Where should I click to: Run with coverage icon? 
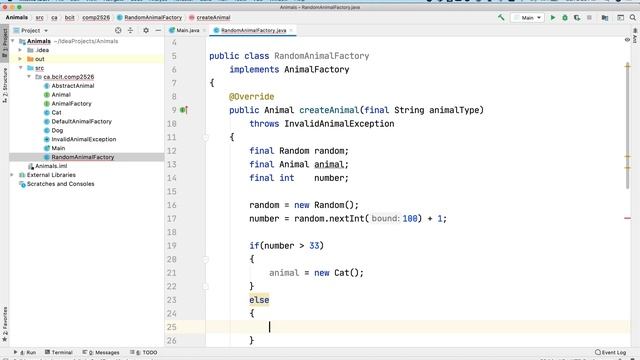pyautogui.click(x=577, y=18)
